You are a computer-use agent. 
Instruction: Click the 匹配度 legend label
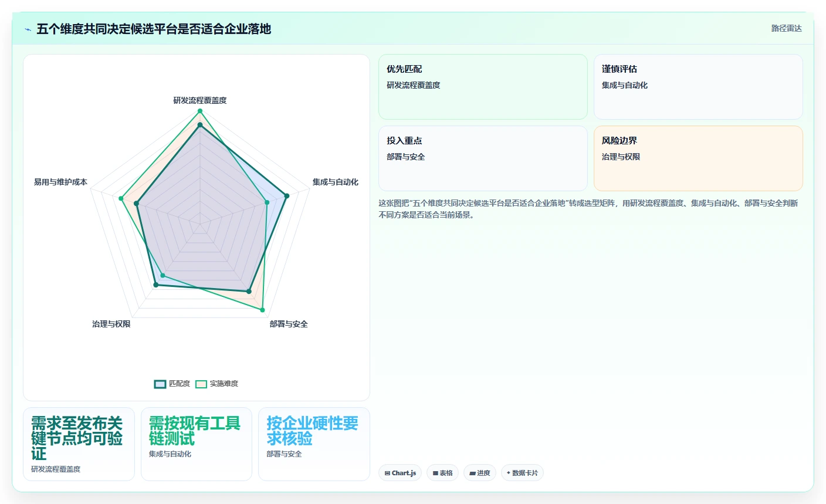pos(180,384)
